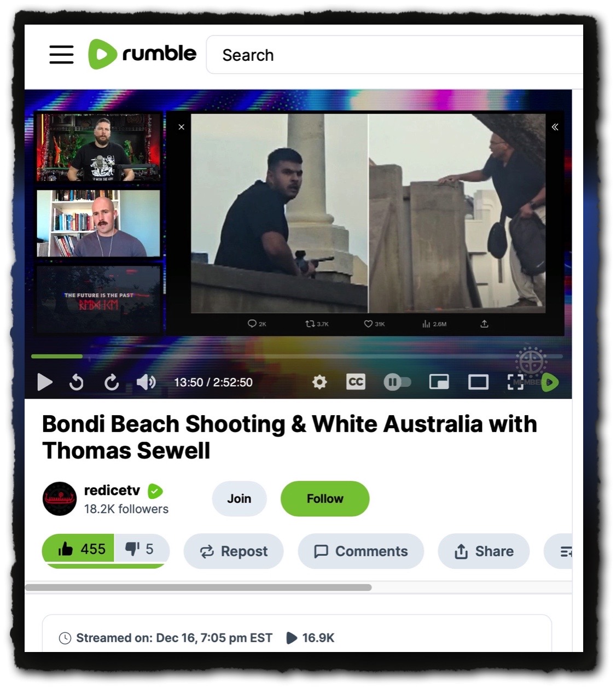The image size is (616, 687).
Task: Toggle closed captions CC
Action: [x=356, y=382]
